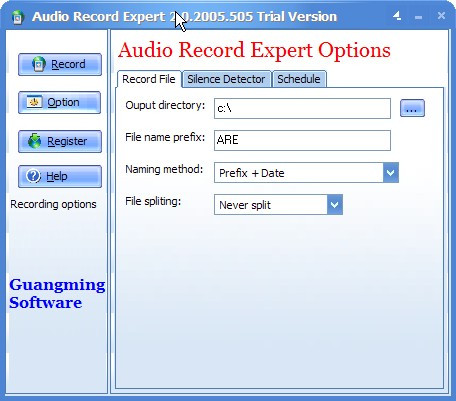Click the File spliting label
This screenshot has height=401, width=456.
[153, 201]
